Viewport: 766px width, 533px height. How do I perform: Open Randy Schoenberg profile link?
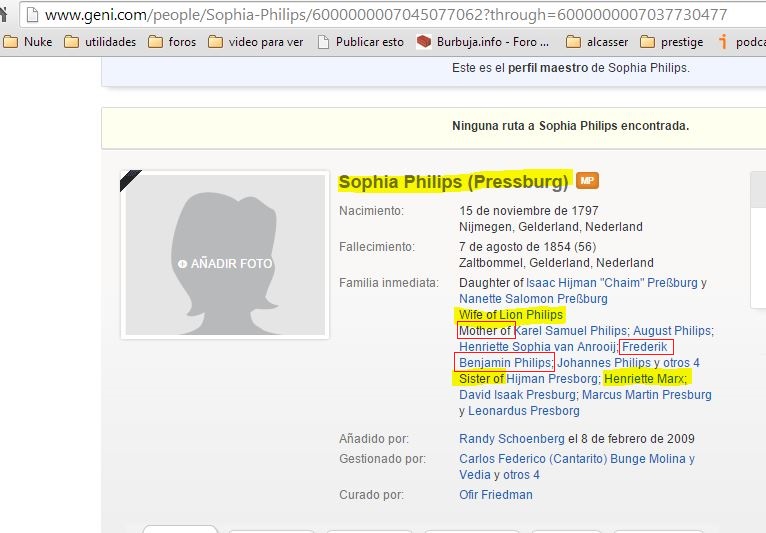click(511, 439)
